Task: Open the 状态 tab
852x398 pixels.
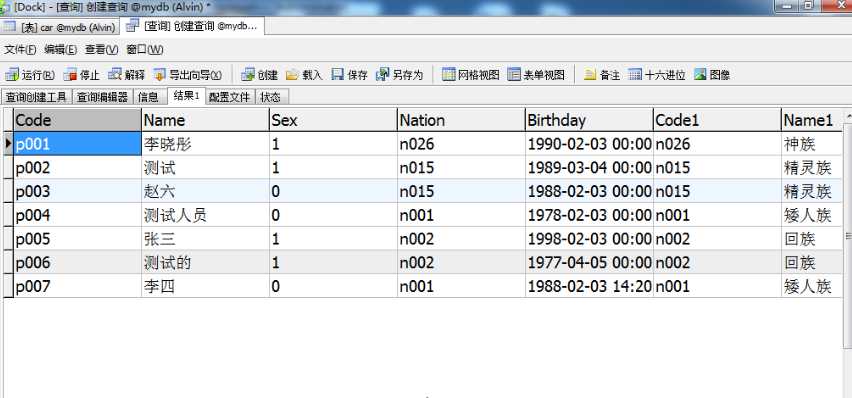Action: 271,97
